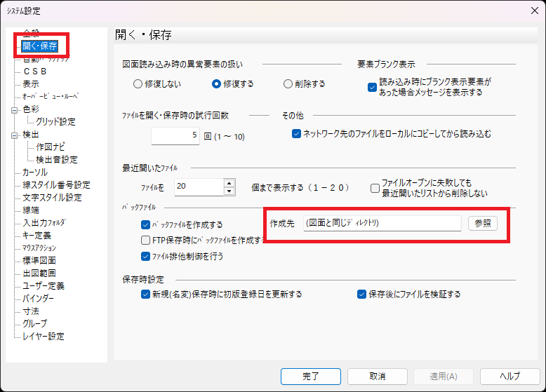Viewport: 546px width, 392px height.
Task: Open help with ヘルプ button
Action: click(x=510, y=377)
